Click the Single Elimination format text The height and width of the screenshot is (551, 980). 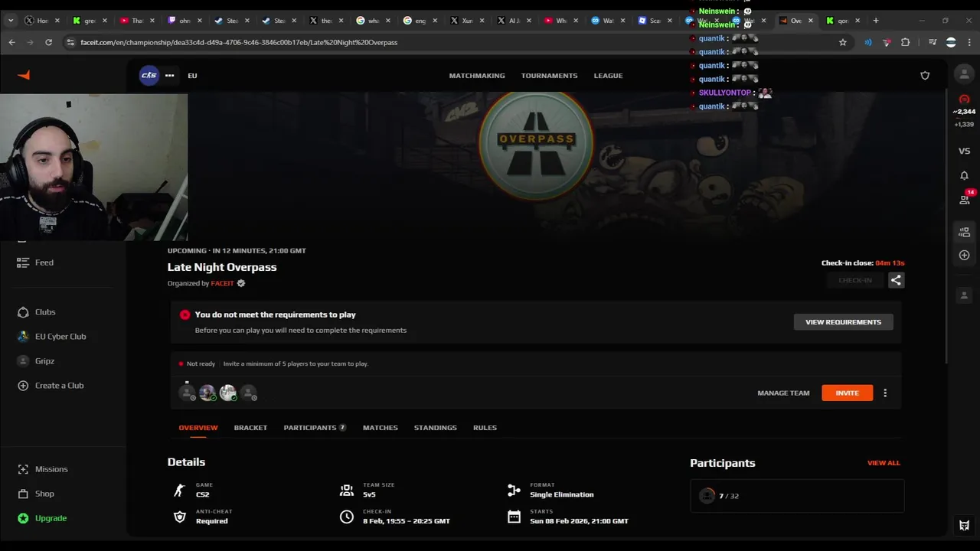point(561,495)
